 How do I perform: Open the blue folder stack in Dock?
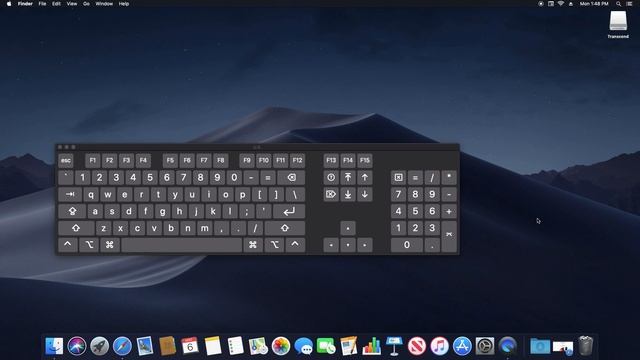[x=540, y=346]
